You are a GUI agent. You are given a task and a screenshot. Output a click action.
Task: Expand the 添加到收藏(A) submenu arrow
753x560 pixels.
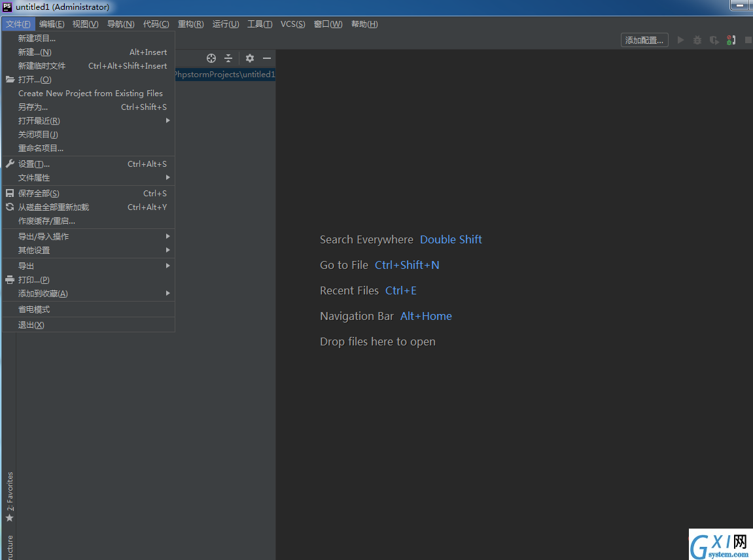[167, 294]
